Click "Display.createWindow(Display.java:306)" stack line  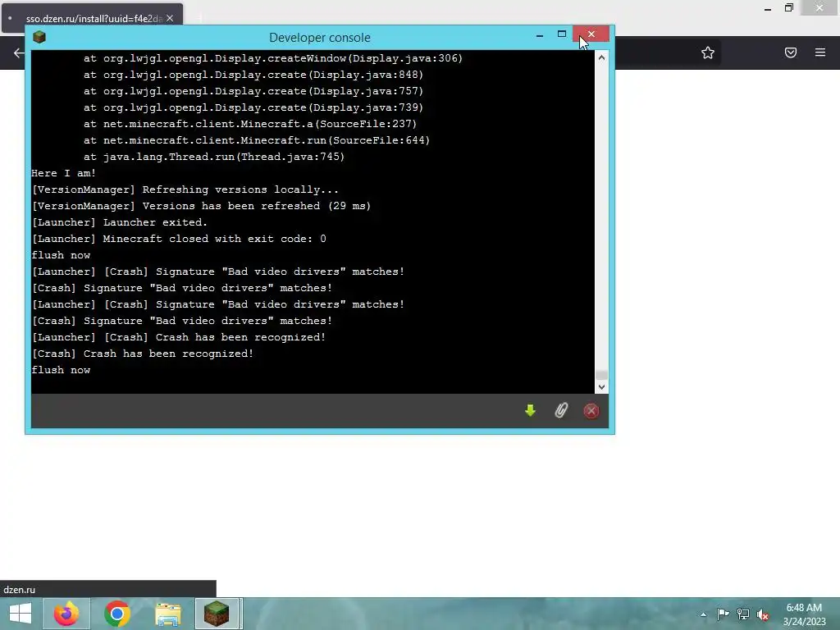(x=273, y=58)
